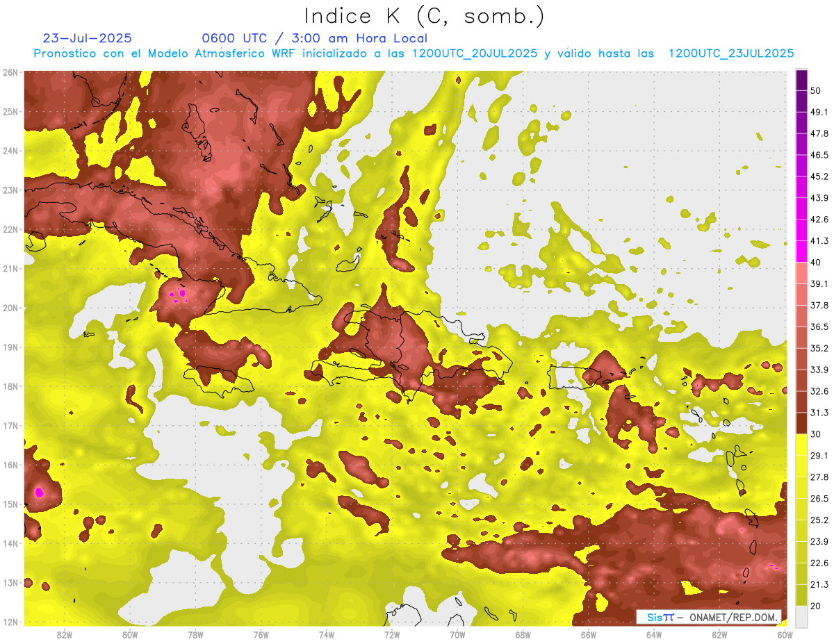Click the "18N" latitude label
The height and width of the screenshot is (644, 834).
[10, 386]
